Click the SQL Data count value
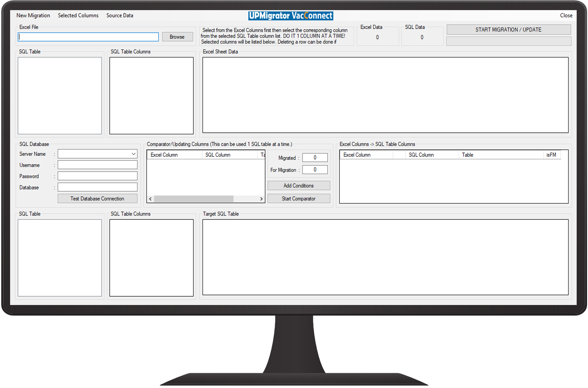This screenshot has width=588, height=388. point(422,37)
